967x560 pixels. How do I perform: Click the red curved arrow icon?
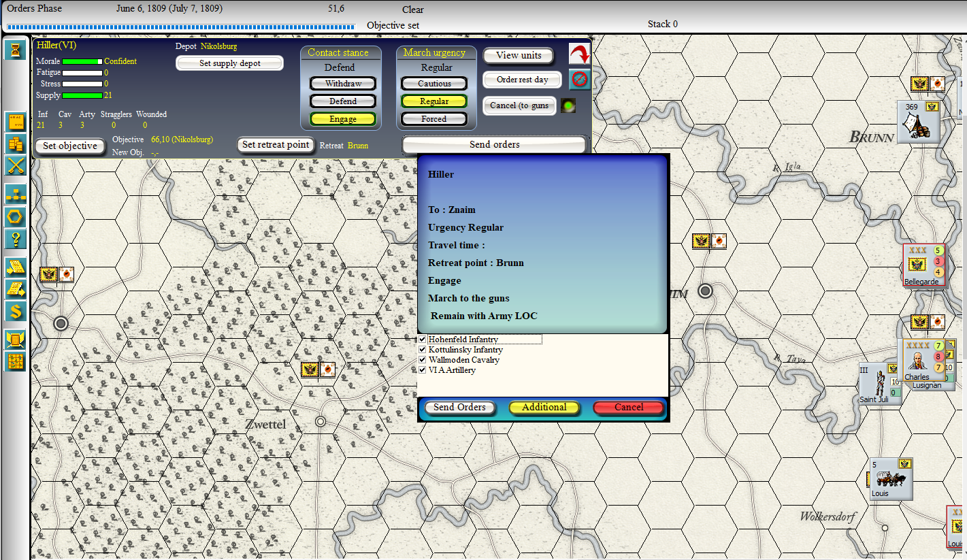pos(580,54)
